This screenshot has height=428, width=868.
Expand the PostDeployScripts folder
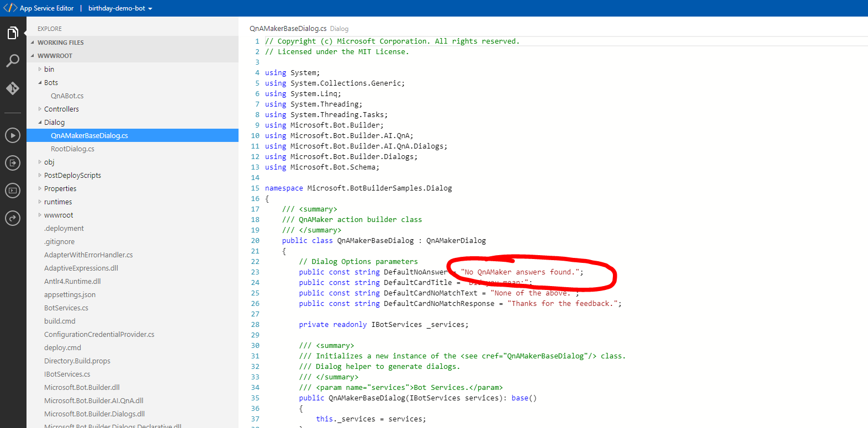coord(40,175)
